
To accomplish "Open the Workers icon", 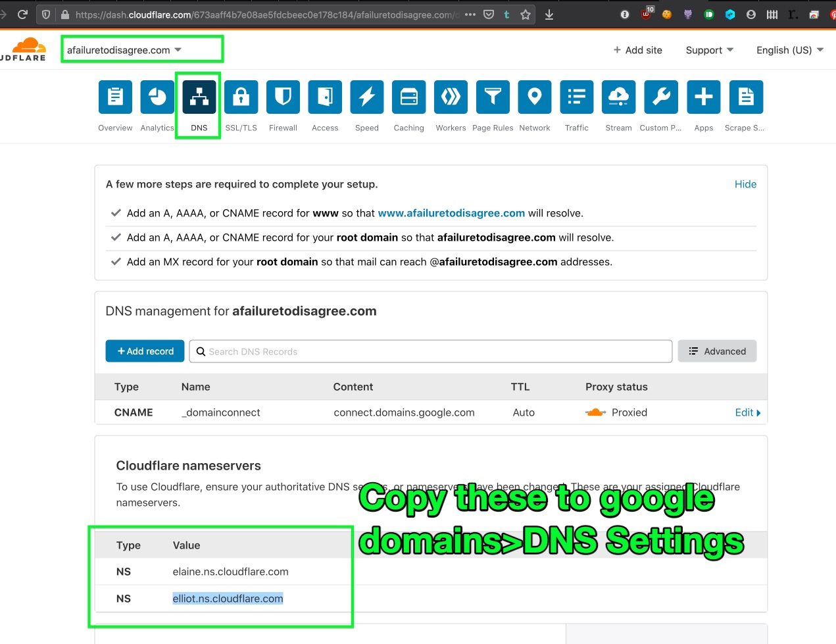I will [x=451, y=97].
